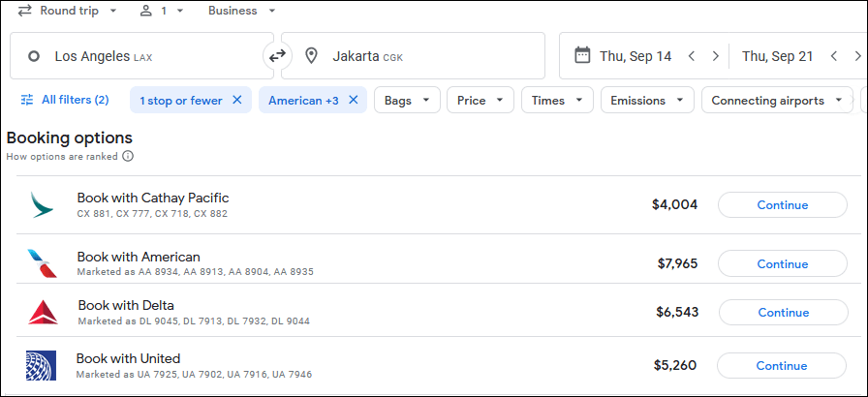
Task: Click the location pin icon for Jakarta
Action: point(311,56)
